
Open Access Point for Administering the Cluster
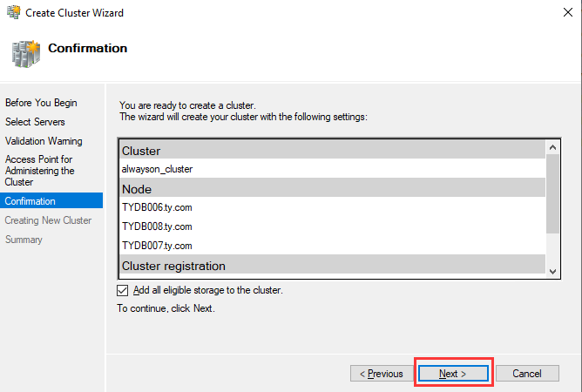[x=39, y=171]
